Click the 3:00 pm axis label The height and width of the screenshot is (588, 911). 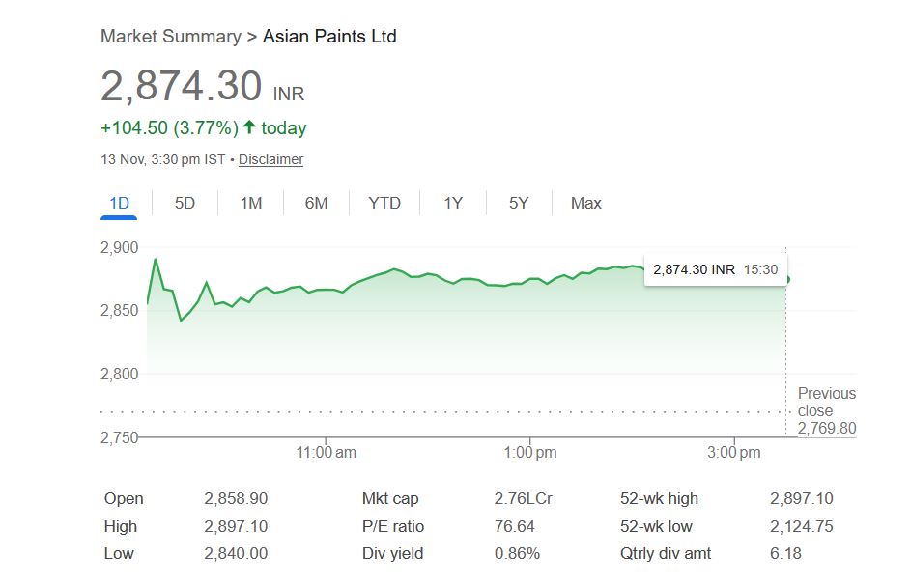pyautogui.click(x=733, y=452)
